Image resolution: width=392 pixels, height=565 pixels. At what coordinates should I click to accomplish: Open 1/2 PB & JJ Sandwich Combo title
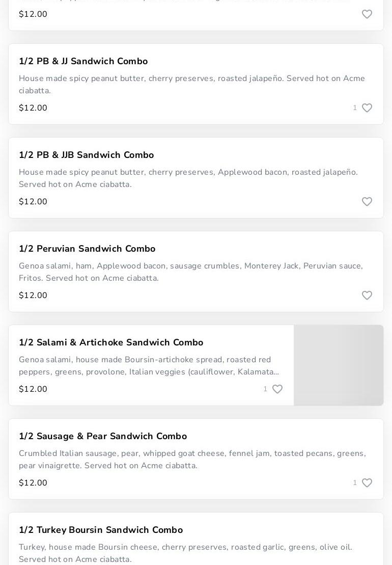coord(83,61)
